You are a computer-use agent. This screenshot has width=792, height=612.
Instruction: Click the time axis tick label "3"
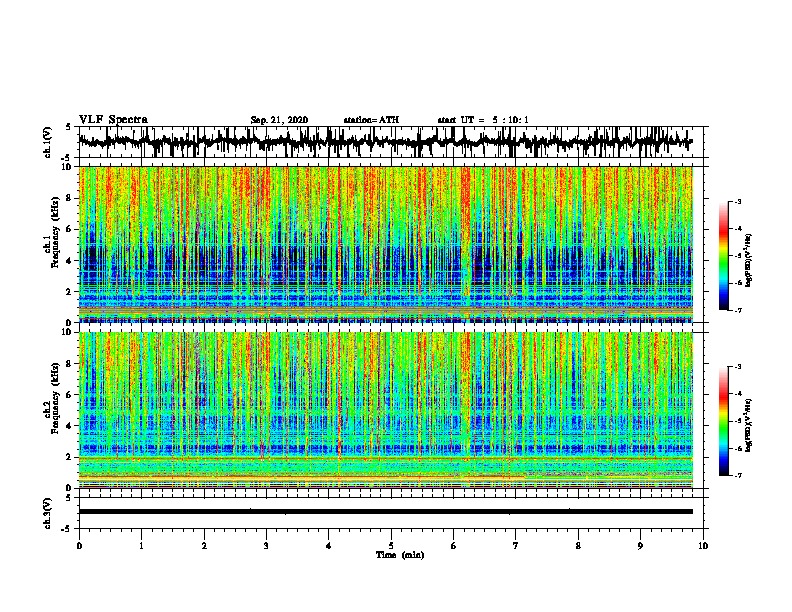(266, 546)
